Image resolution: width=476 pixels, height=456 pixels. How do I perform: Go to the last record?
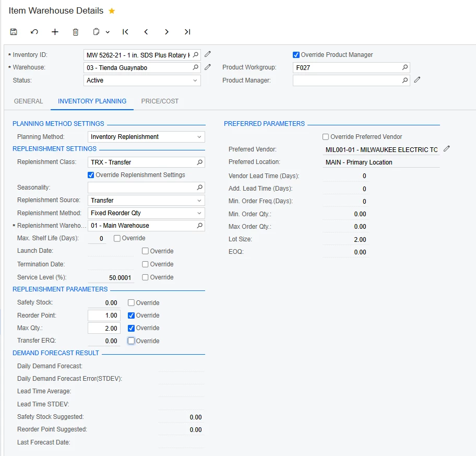pyautogui.click(x=187, y=32)
